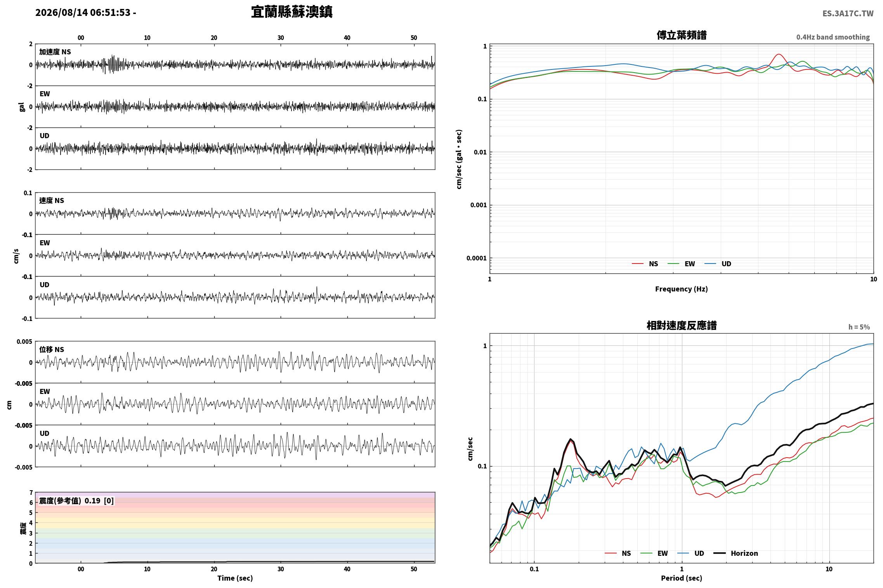The height and width of the screenshot is (588, 883).
Task: Click the blue UD legend entry in Fourier spectrum
Action: (x=718, y=264)
